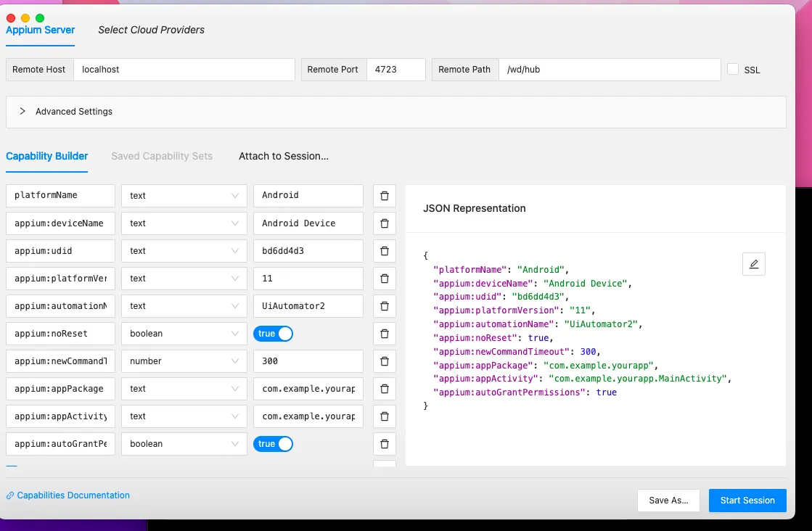This screenshot has height=531, width=812.
Task: Open type dropdown for appium:appActivity
Action: [184, 416]
